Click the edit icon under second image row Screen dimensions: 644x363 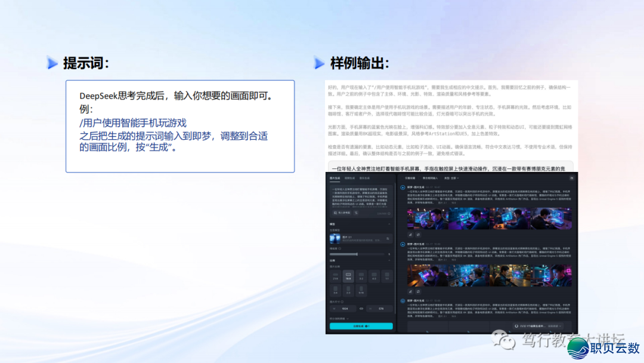tap(411, 291)
